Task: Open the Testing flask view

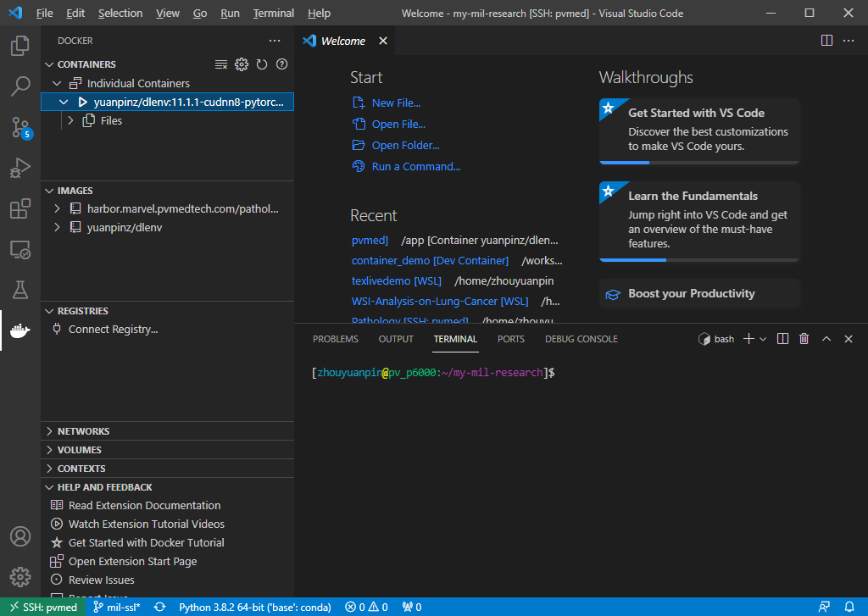Action: tap(20, 290)
